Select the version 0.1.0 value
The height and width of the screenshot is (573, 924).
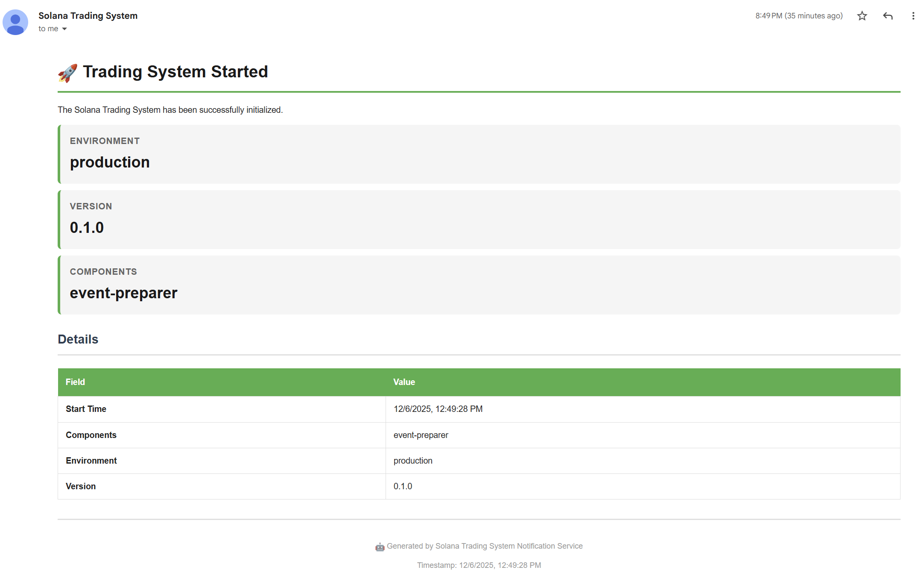87,227
